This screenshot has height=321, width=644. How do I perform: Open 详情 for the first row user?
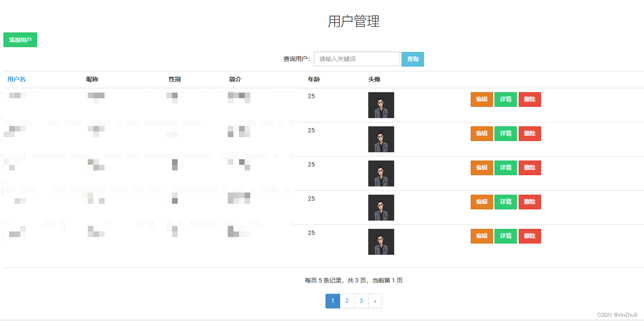pyautogui.click(x=505, y=100)
